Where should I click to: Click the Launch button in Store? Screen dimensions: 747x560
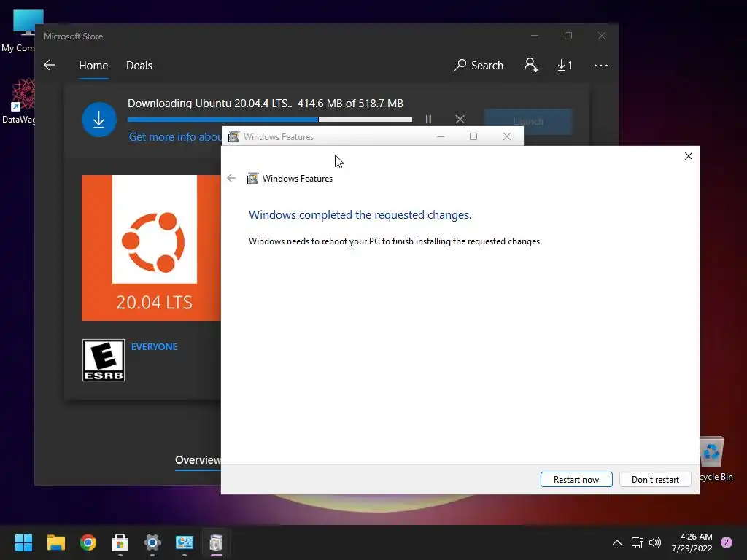[x=528, y=122]
